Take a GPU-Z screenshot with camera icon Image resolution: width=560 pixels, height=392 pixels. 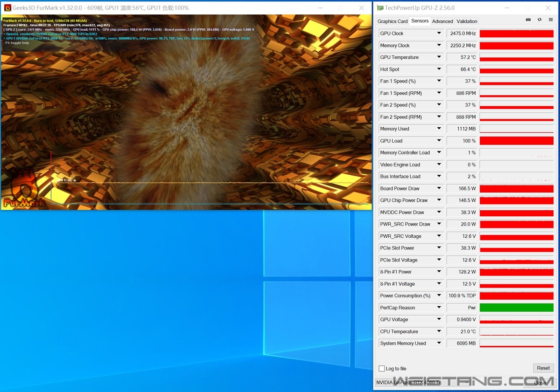[528, 20]
